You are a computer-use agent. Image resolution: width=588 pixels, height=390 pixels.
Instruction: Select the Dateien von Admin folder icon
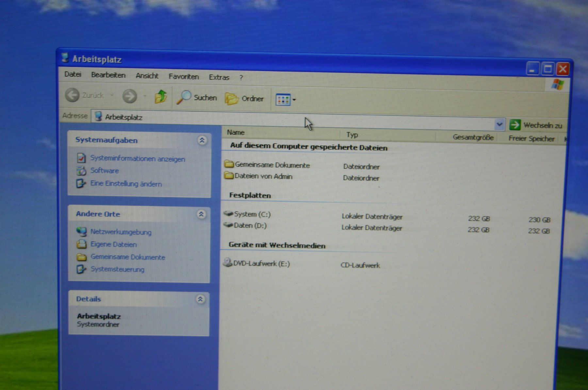(229, 175)
